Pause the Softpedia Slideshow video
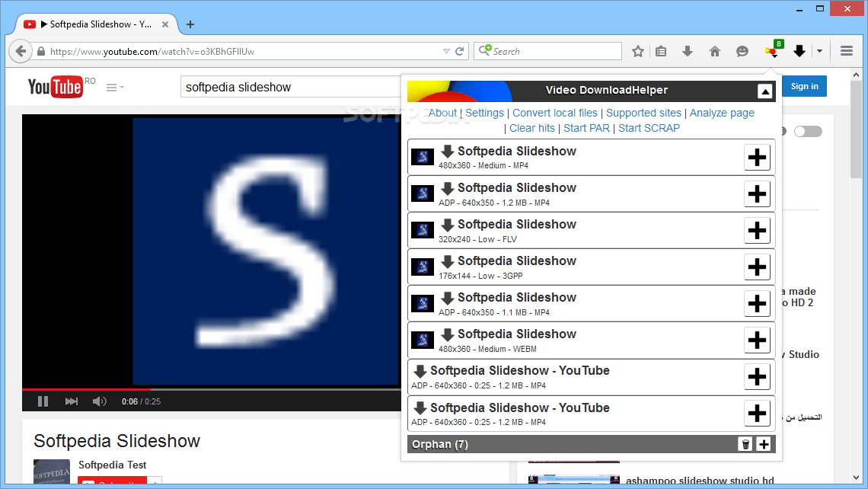 point(43,401)
